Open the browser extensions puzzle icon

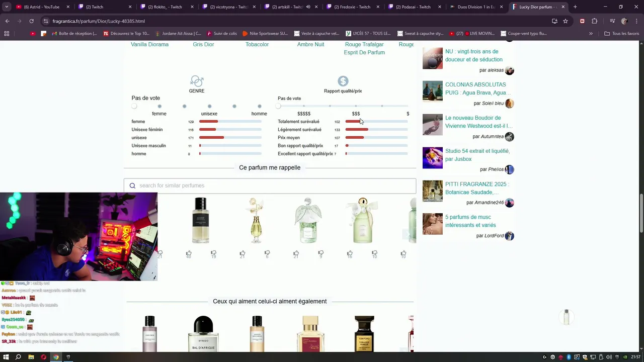594,21
